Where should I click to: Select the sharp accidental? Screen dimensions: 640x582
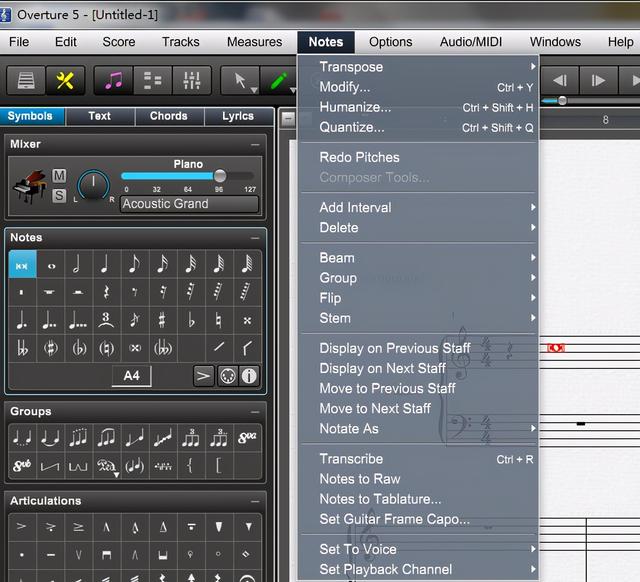(x=163, y=320)
